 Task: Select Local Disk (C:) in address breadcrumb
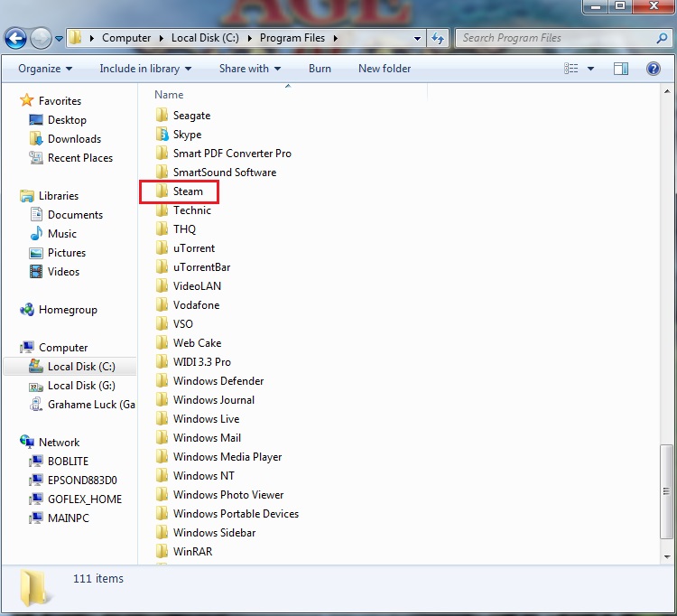[x=205, y=38]
